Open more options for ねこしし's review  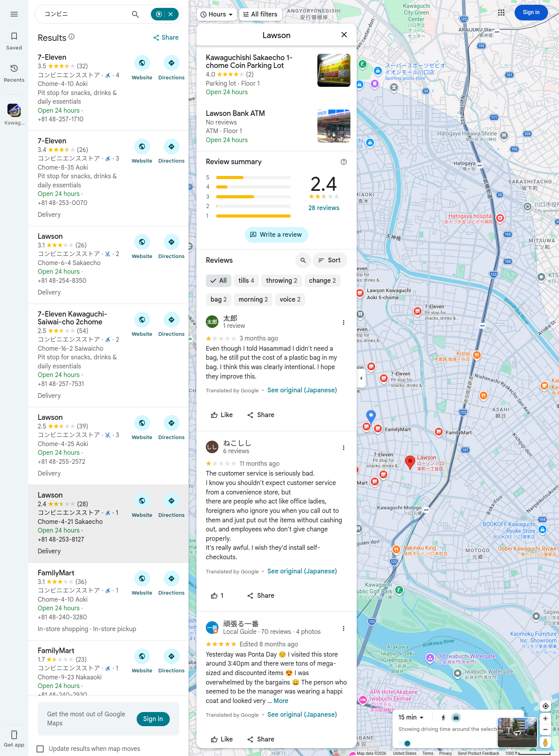pyautogui.click(x=344, y=448)
